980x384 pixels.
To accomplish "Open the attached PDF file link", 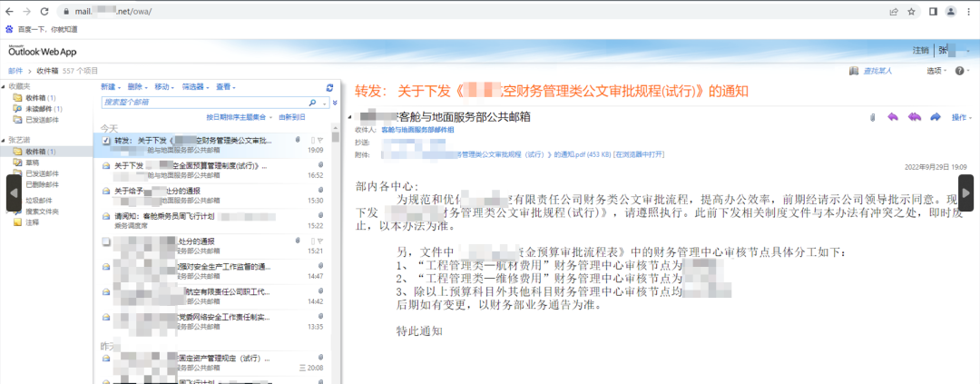I will pyautogui.click(x=495, y=153).
